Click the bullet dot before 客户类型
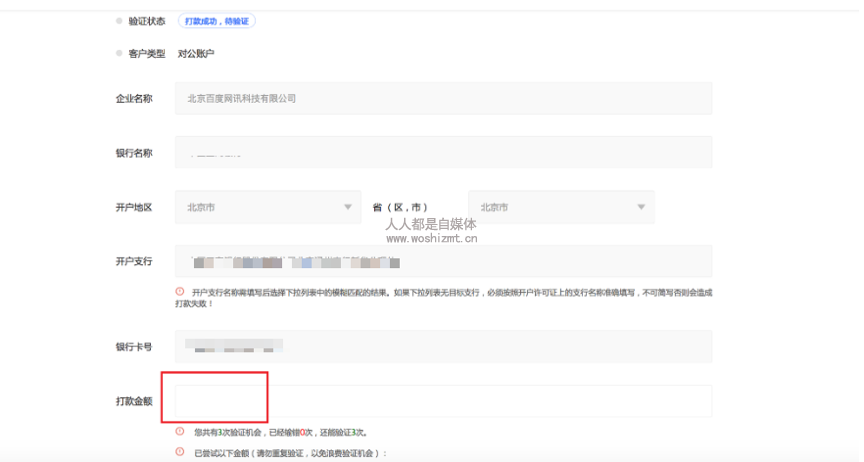This screenshot has height=462, width=864. 120,53
